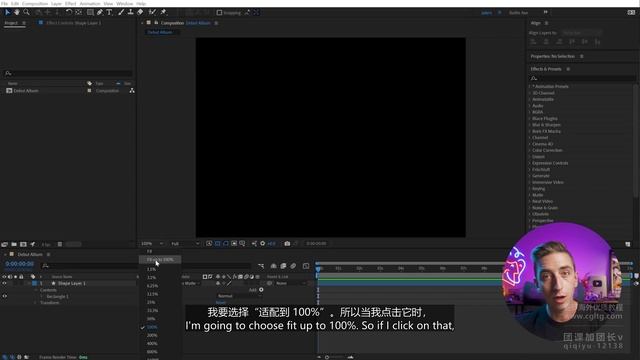Select the Rotation tool
Image resolution: width=640 pixels, height=360 pixels.
[x=69, y=13]
